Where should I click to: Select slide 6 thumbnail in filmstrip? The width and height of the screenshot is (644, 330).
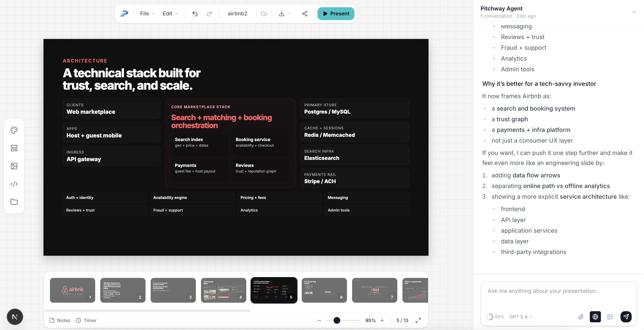pyautogui.click(x=324, y=290)
